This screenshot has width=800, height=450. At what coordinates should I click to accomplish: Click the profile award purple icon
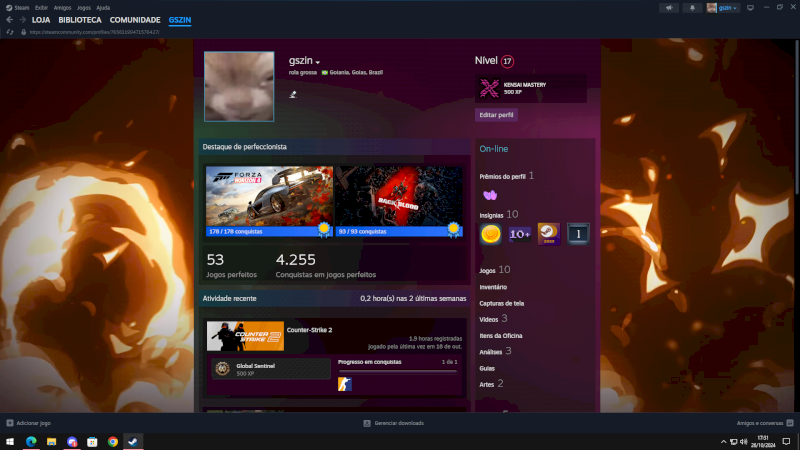[489, 195]
